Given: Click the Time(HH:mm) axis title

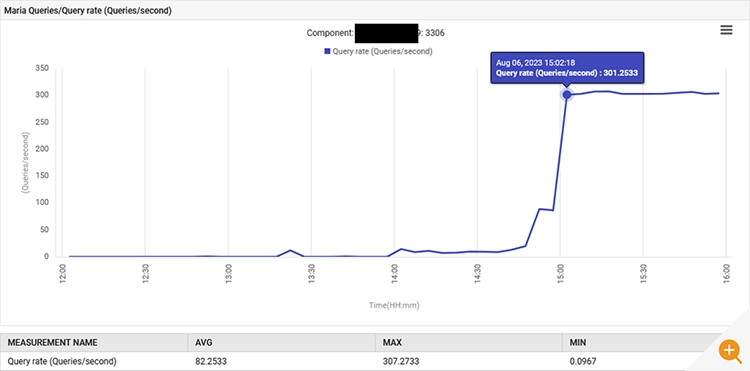Looking at the screenshot, I should [394, 305].
